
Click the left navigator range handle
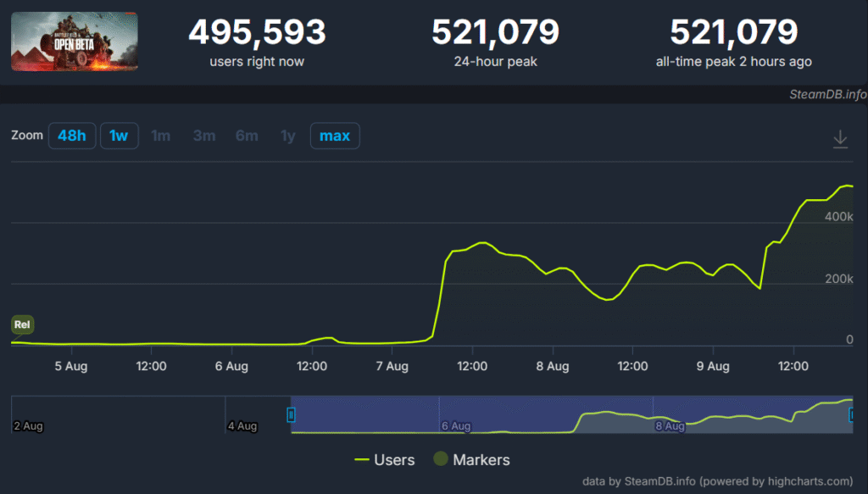(291, 414)
